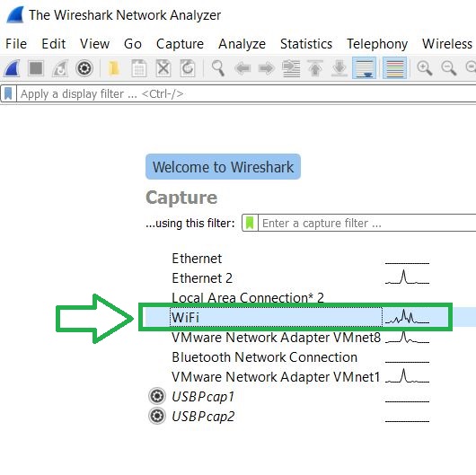Image resolution: width=476 pixels, height=475 pixels.
Task: Toggle packet colorize rules button
Action: (394, 68)
